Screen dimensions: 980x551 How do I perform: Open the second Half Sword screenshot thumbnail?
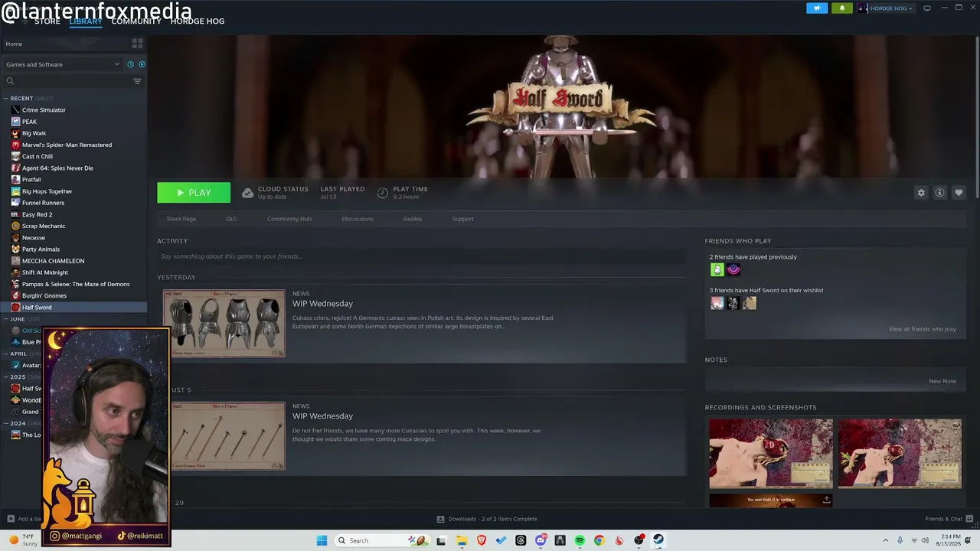pos(900,453)
